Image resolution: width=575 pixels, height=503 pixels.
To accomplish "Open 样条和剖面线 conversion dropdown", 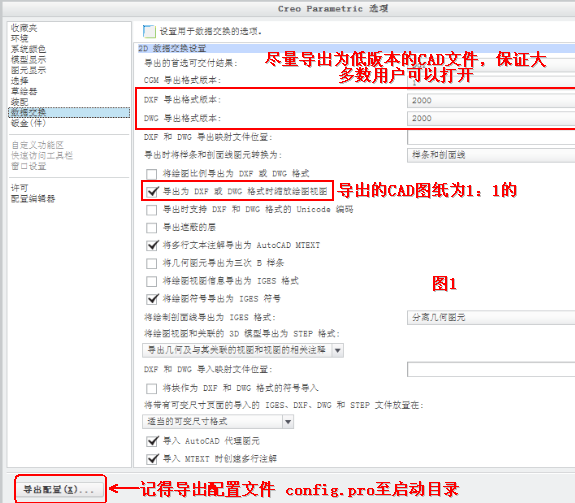I will 491,155.
